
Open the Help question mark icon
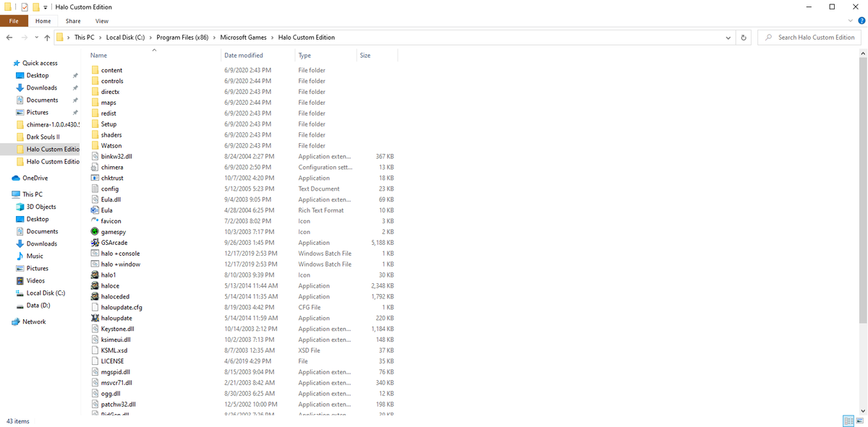coord(862,22)
